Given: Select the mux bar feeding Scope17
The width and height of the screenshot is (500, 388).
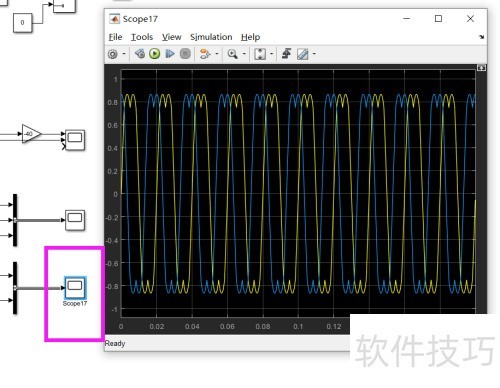Looking at the screenshot, I should [15, 288].
